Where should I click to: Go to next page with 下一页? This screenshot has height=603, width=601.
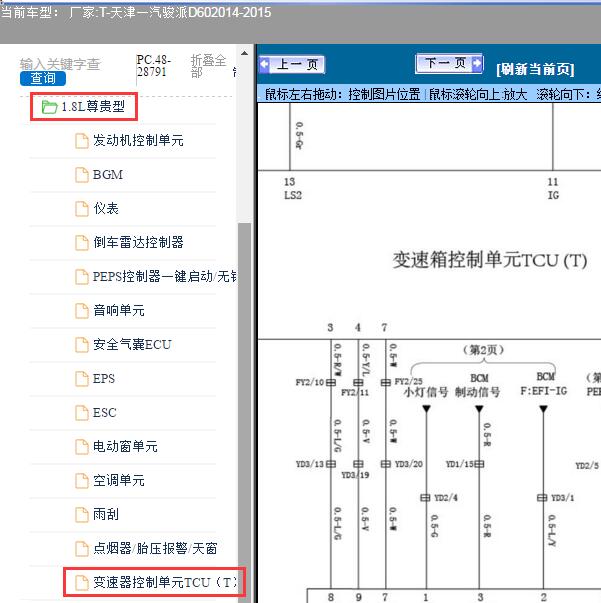click(x=449, y=63)
